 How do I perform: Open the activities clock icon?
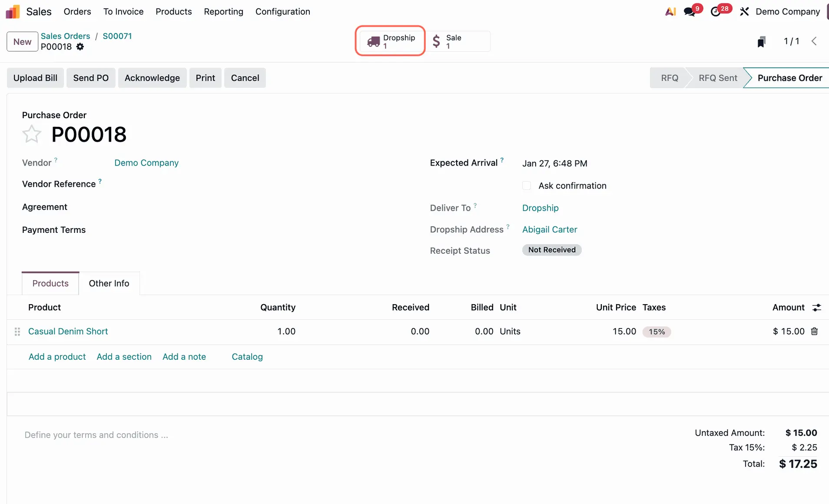click(715, 12)
